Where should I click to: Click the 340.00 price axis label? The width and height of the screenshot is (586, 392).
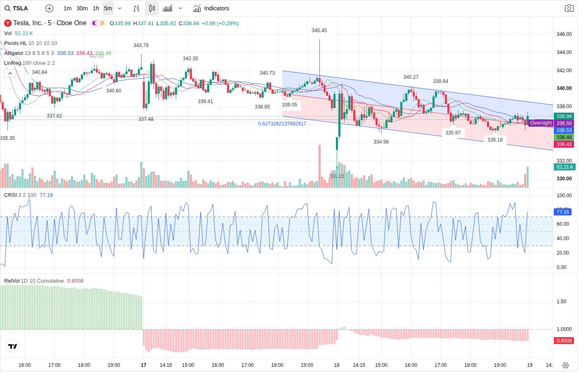(x=564, y=88)
